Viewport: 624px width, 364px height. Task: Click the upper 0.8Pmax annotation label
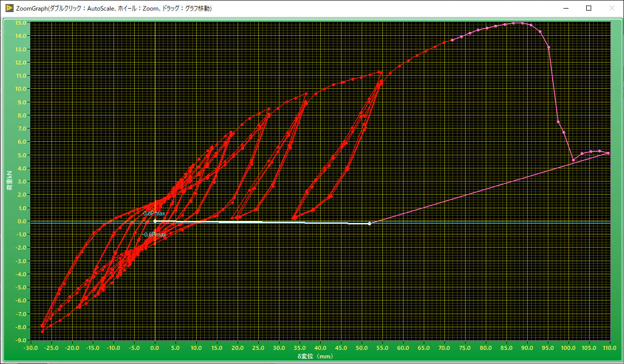click(154, 213)
